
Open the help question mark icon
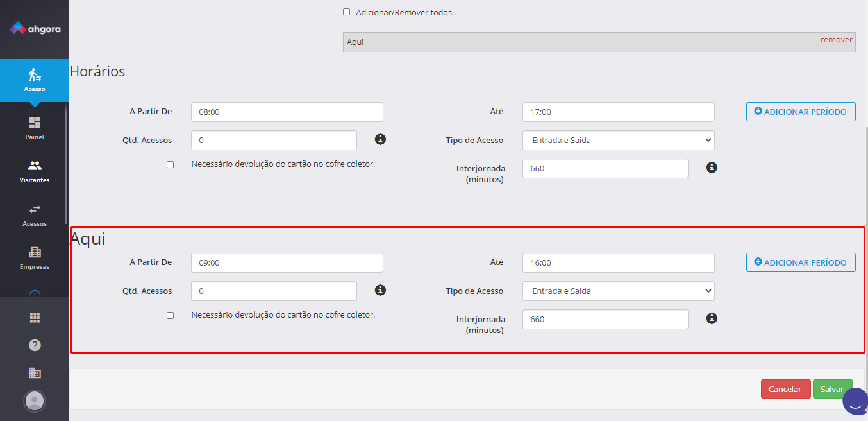click(x=35, y=345)
